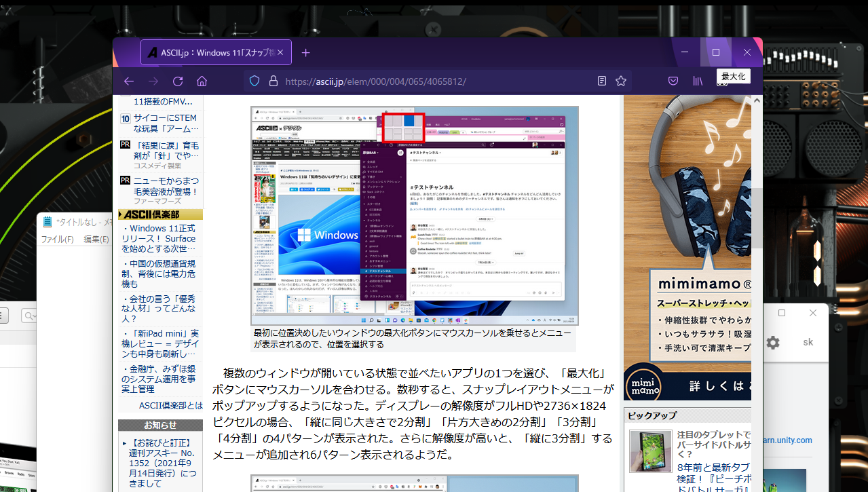The height and width of the screenshot is (492, 868).
Task: Bookmark this page with the star
Action: pyautogui.click(x=620, y=81)
